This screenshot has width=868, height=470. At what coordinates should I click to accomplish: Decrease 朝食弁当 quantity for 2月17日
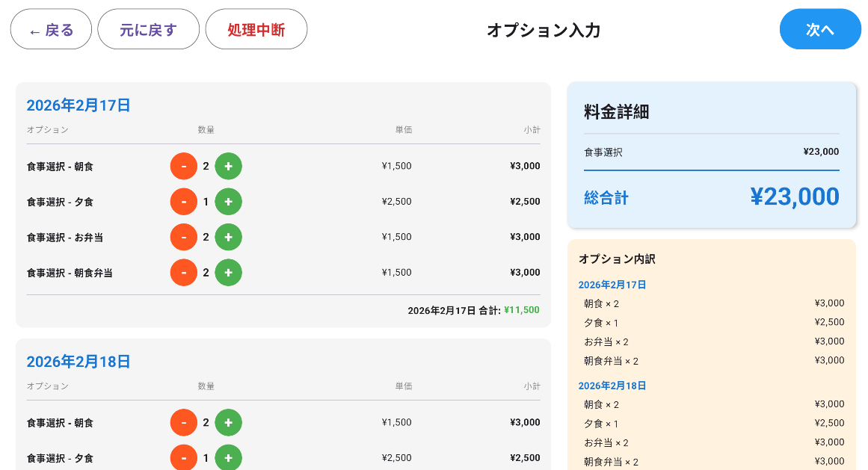pos(183,272)
